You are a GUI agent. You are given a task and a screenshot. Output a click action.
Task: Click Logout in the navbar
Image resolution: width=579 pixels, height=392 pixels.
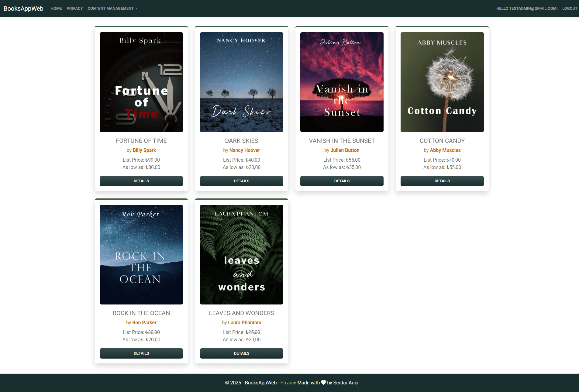point(570,9)
